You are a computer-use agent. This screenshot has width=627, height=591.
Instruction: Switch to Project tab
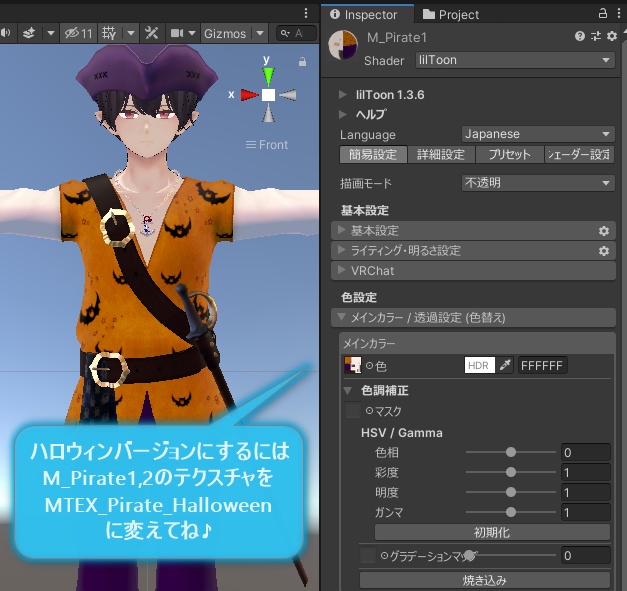point(451,15)
